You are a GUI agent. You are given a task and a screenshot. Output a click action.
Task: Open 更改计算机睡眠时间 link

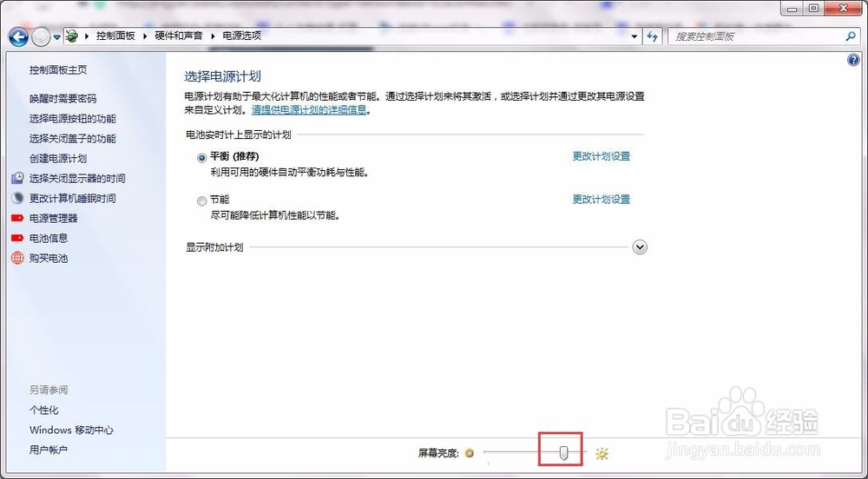point(73,198)
